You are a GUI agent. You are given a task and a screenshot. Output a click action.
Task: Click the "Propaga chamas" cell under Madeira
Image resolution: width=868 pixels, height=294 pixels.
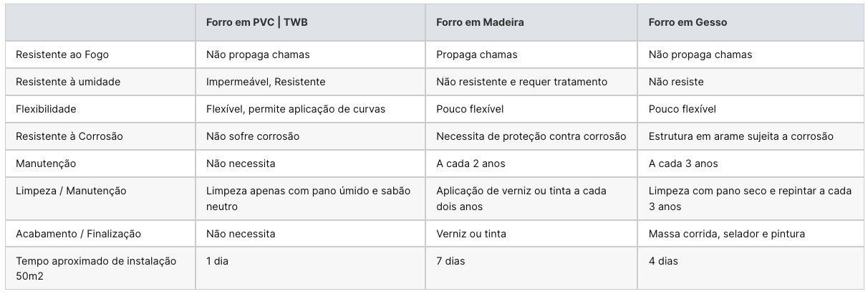(476, 54)
